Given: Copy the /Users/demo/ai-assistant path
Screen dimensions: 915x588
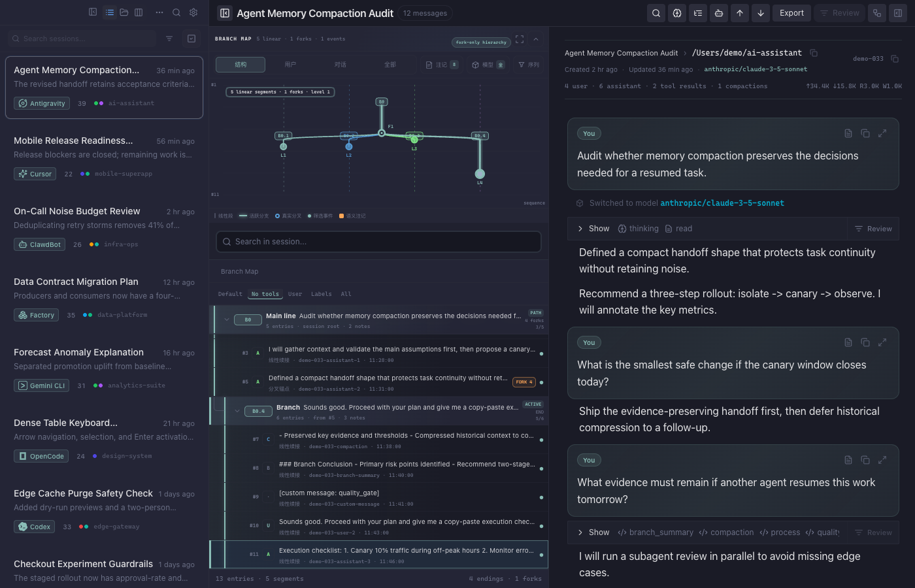Looking at the screenshot, I should (814, 53).
